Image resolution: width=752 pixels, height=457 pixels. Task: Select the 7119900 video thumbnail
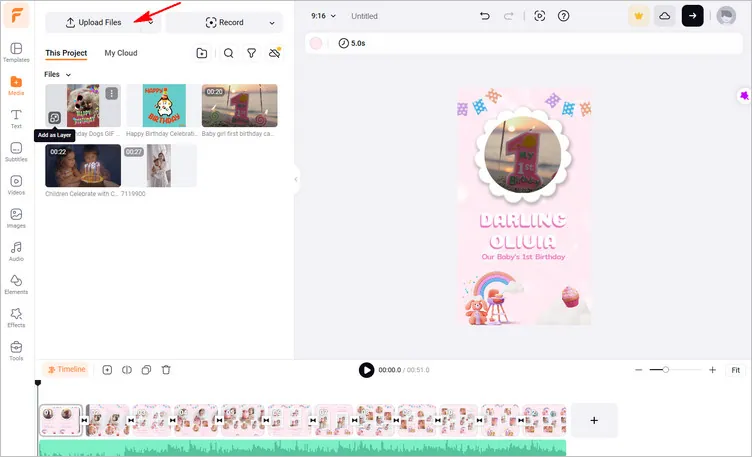point(159,165)
